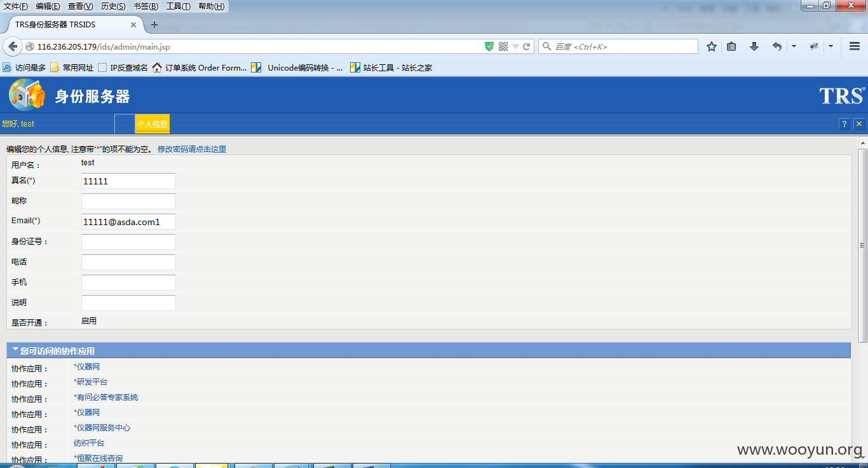Click the yellow X logout icon
The height and width of the screenshot is (468, 868).
point(859,124)
